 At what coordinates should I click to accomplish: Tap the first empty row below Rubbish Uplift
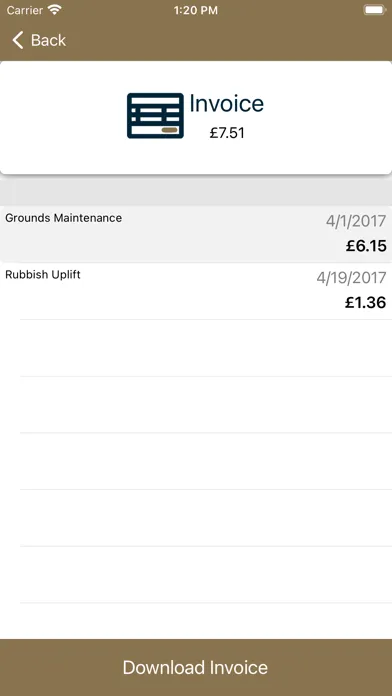(196, 348)
